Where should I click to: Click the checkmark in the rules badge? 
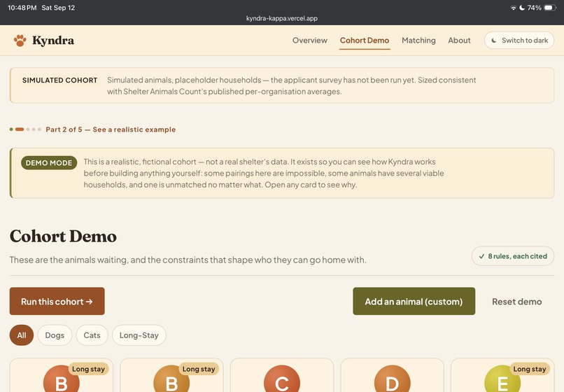481,256
